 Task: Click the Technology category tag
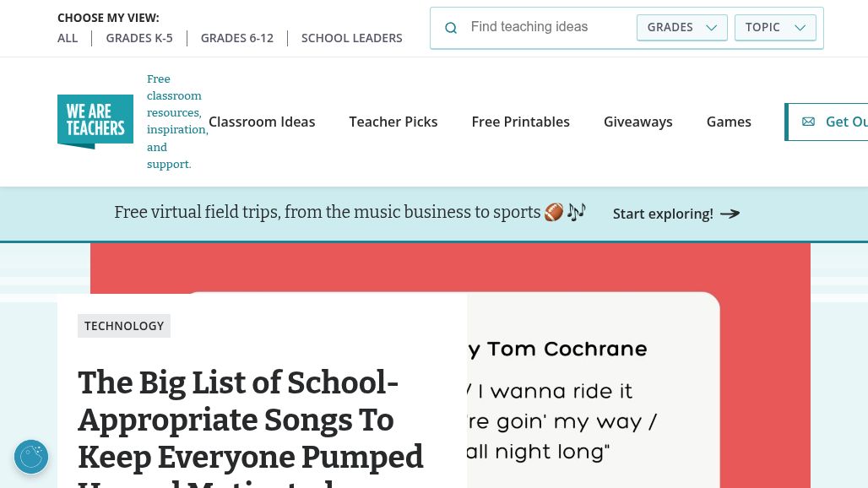[124, 326]
